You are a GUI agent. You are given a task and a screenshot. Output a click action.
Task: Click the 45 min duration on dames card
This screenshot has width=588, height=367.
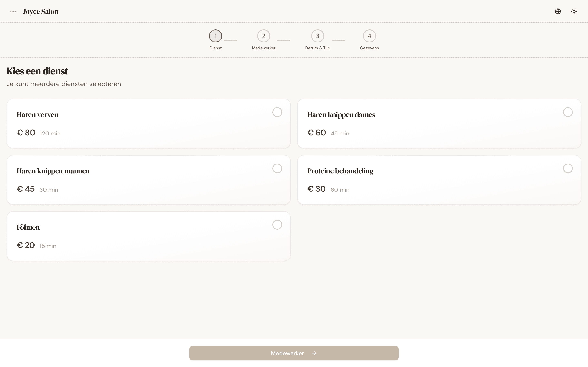340,134
